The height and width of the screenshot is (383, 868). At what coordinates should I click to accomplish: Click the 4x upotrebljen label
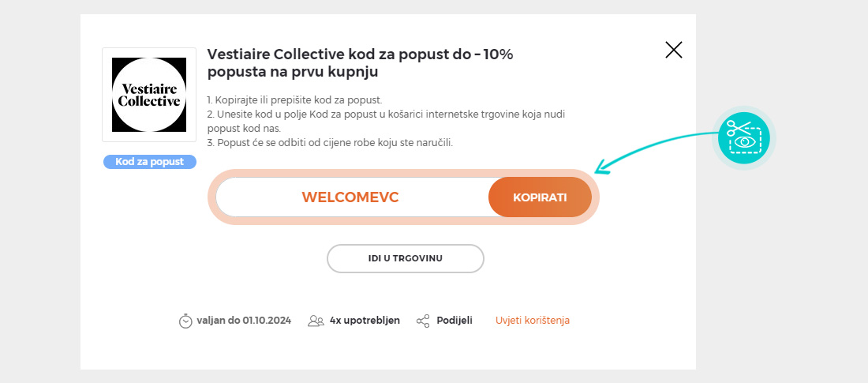(365, 321)
